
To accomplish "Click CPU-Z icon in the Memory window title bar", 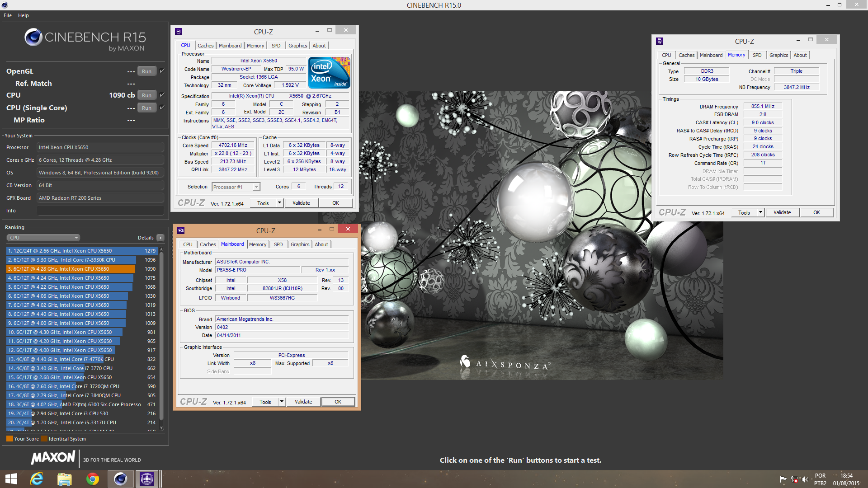I will coord(660,41).
